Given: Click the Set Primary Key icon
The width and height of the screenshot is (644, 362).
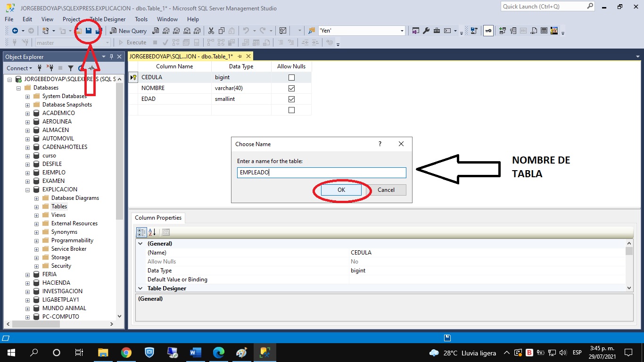Looking at the screenshot, I should pyautogui.click(x=488, y=31).
